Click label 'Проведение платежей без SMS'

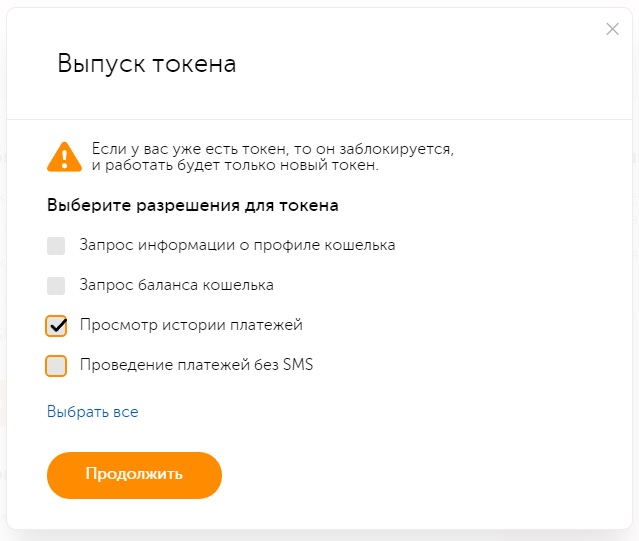point(196,365)
